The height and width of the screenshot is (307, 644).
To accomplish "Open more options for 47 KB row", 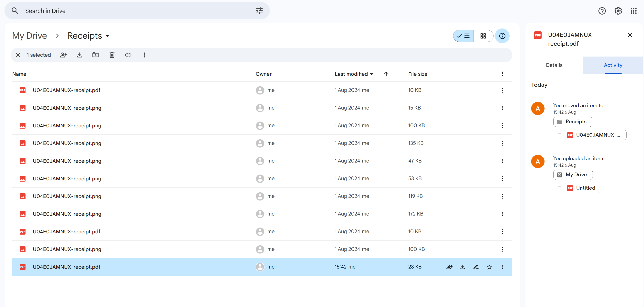I will click(x=502, y=161).
